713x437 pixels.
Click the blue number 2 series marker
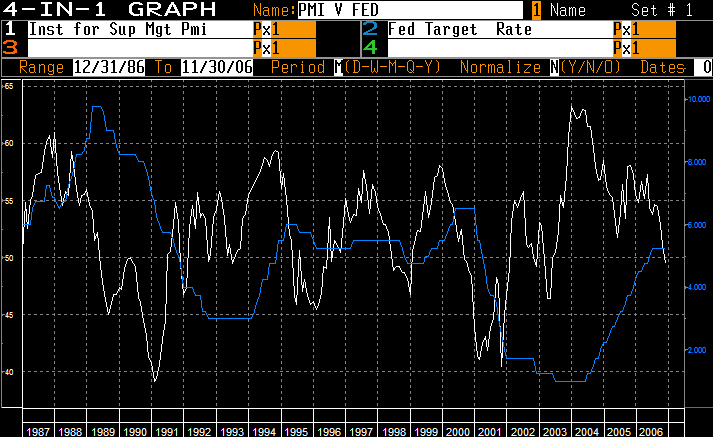coord(371,30)
